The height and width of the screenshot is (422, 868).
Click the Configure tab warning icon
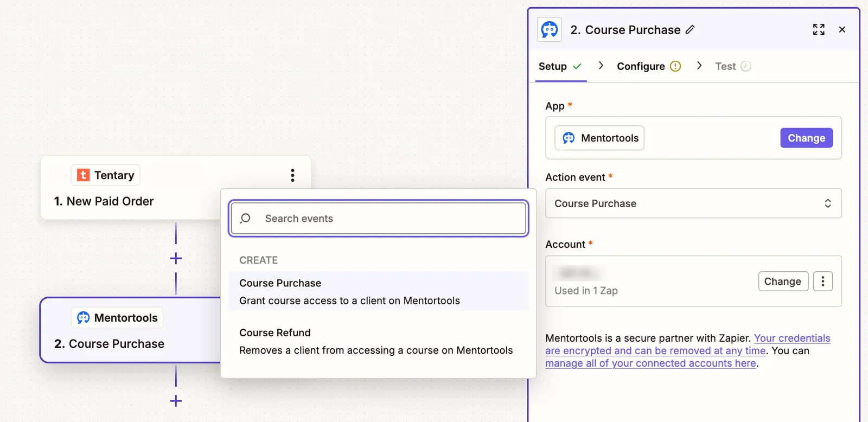click(x=675, y=66)
